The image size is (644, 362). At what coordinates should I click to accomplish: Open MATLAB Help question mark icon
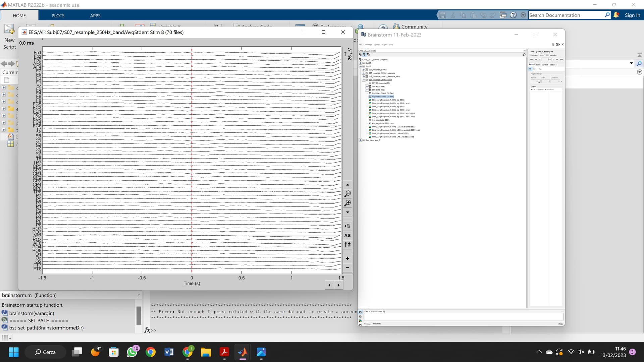pos(513,15)
